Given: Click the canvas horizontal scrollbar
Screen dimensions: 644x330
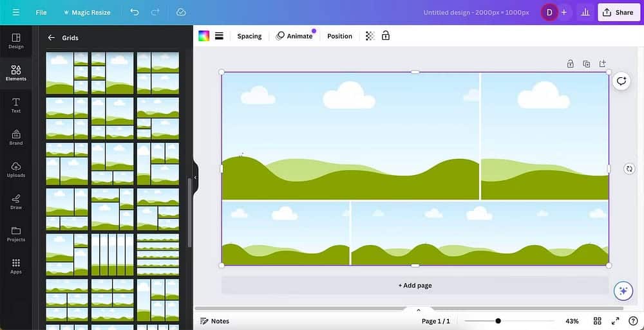Looking at the screenshot, I should pyautogui.click(x=409, y=308).
